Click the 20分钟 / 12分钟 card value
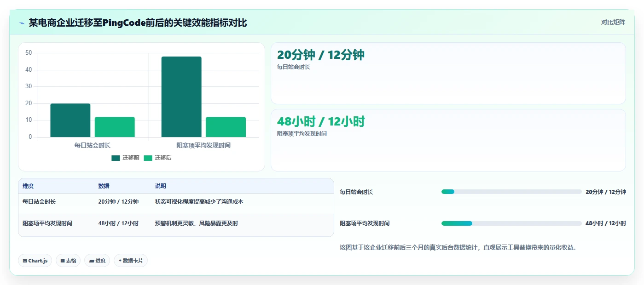Screen dimensions: 644x285 (x=320, y=55)
